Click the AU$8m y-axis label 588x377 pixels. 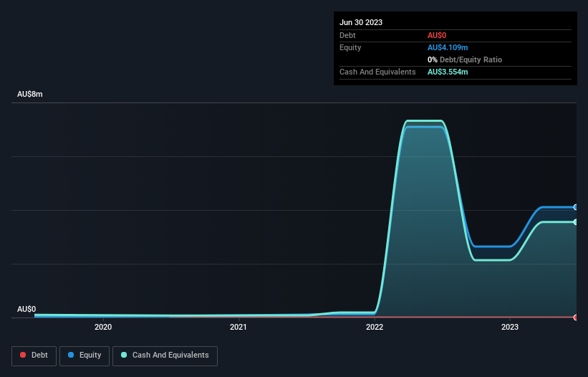[30, 94]
